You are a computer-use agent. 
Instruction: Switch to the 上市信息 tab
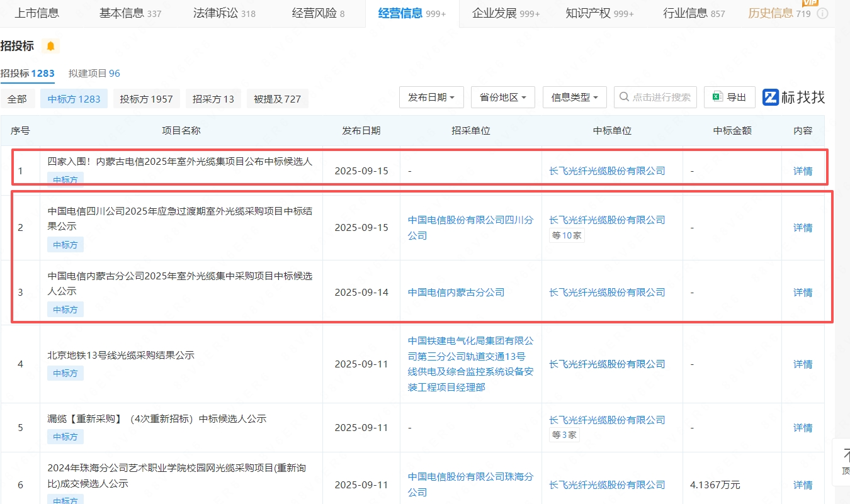coord(37,13)
